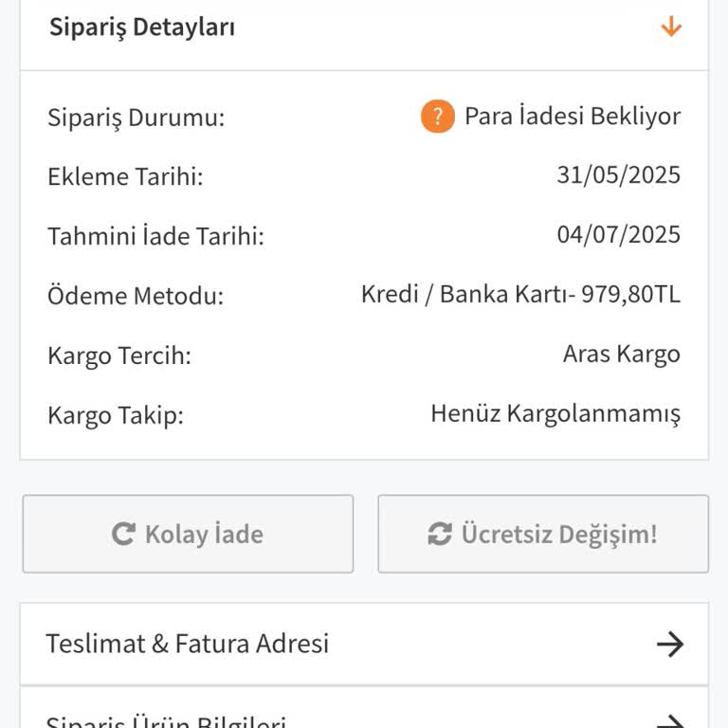The image size is (728, 728).
Task: Click the Sipariş Durumu label
Action: [x=136, y=118]
